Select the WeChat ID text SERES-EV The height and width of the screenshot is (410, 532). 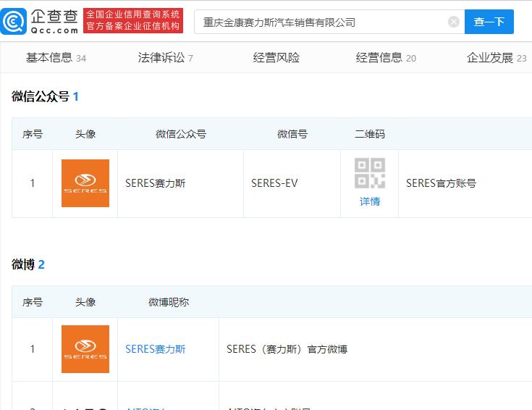point(274,183)
